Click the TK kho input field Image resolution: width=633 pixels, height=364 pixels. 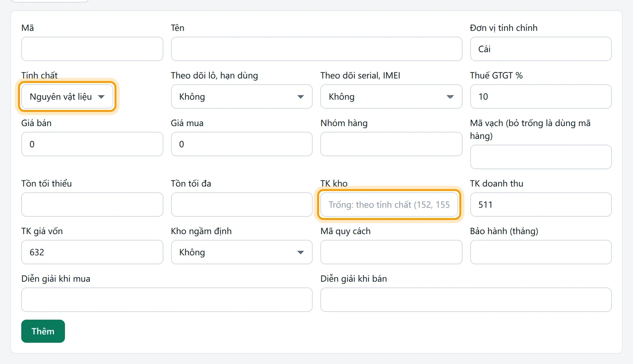coord(389,205)
